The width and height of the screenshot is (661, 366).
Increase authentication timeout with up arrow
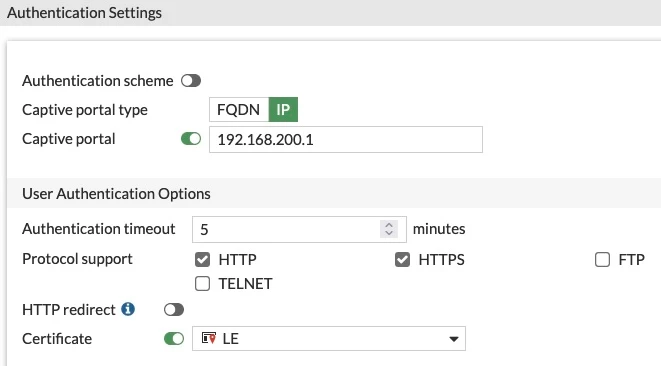click(x=389, y=225)
